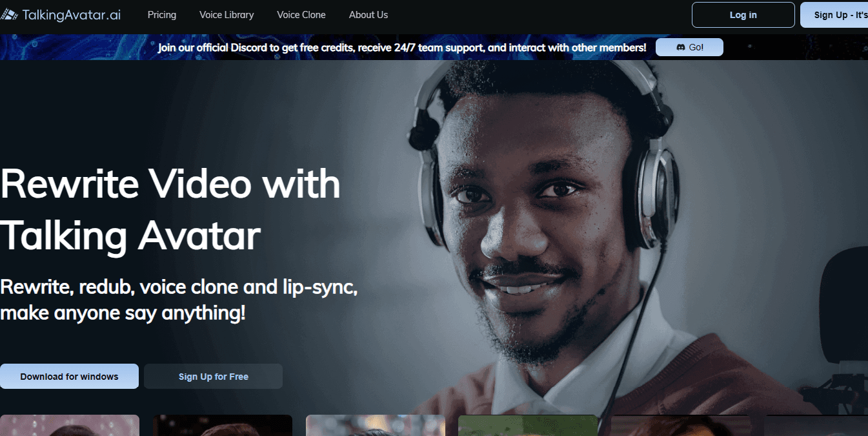
Task: Navigate to About Us
Action: tap(368, 15)
